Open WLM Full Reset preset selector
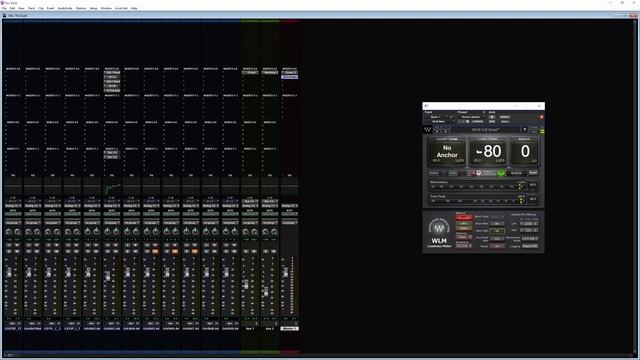This screenshot has width=640, height=360. pos(486,130)
